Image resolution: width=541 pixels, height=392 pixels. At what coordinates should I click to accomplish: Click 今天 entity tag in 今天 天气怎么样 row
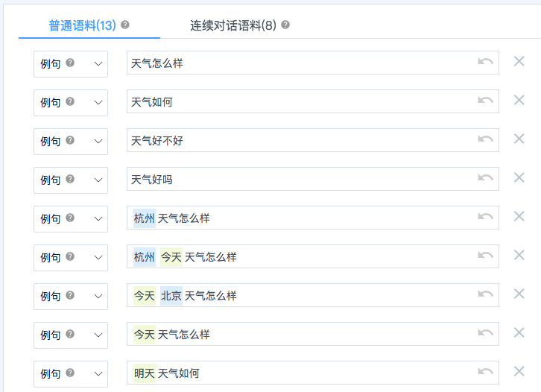click(x=145, y=335)
